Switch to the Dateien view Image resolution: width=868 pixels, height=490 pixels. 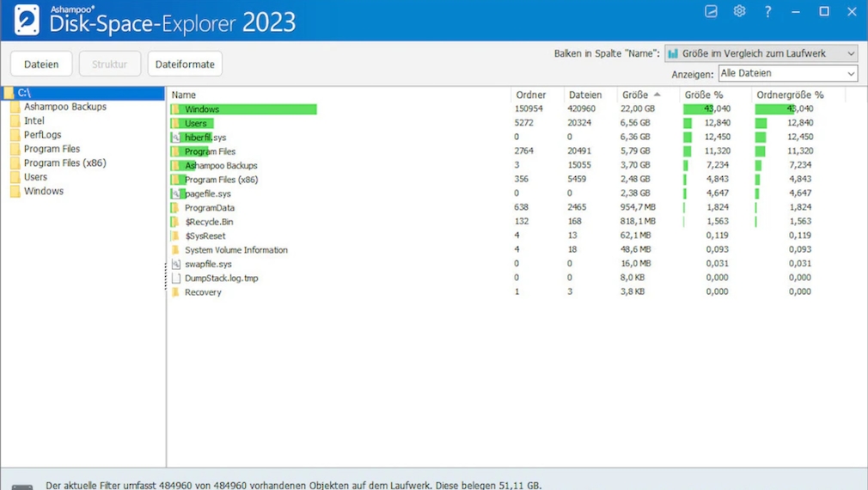tap(41, 64)
